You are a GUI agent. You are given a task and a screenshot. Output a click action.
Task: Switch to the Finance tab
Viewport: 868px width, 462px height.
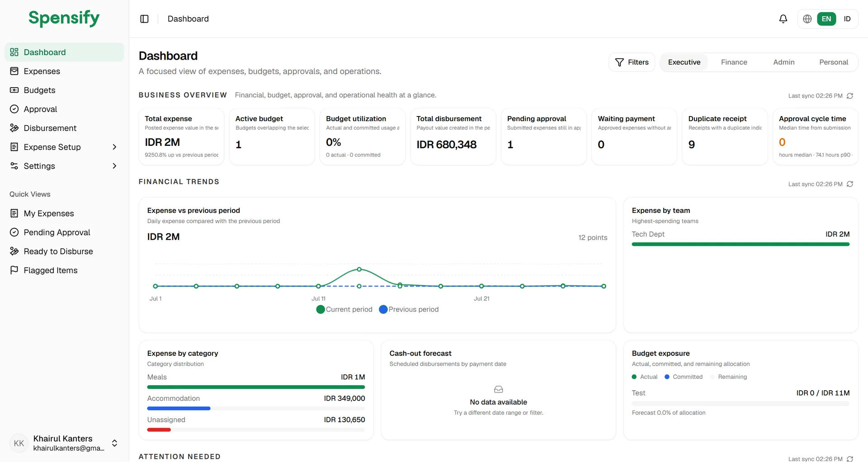point(734,62)
